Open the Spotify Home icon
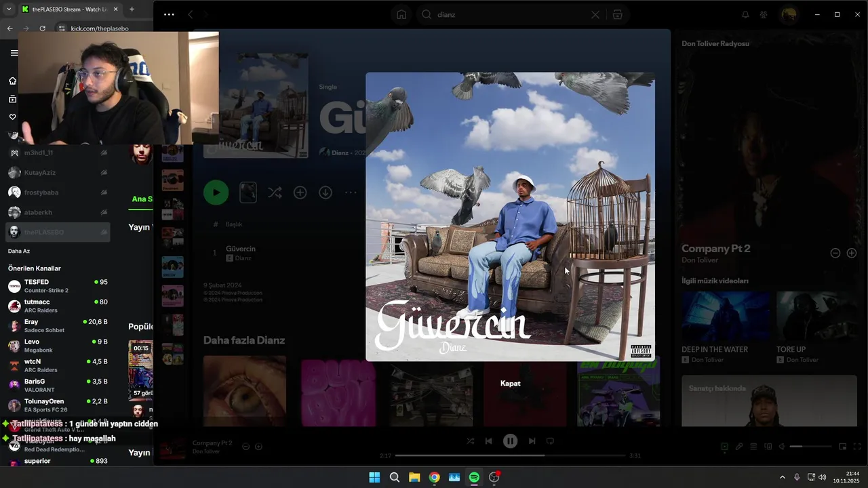This screenshot has width=868, height=488. coord(401,14)
